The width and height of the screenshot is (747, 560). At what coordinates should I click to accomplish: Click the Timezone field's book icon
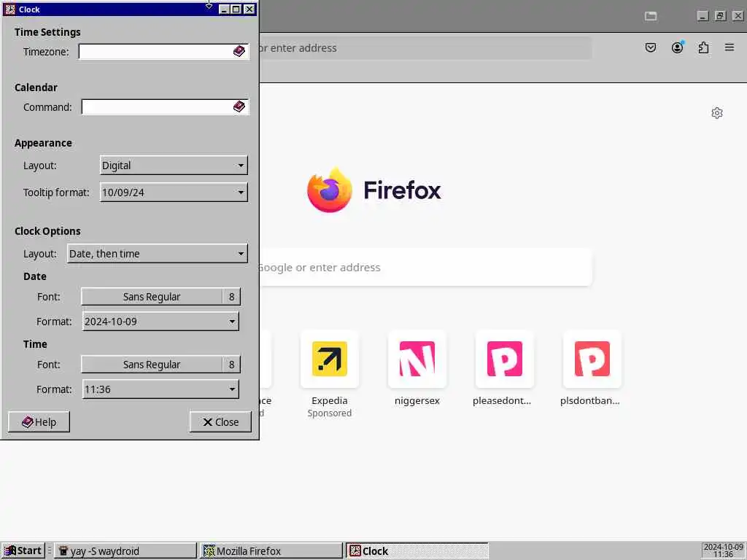click(239, 52)
